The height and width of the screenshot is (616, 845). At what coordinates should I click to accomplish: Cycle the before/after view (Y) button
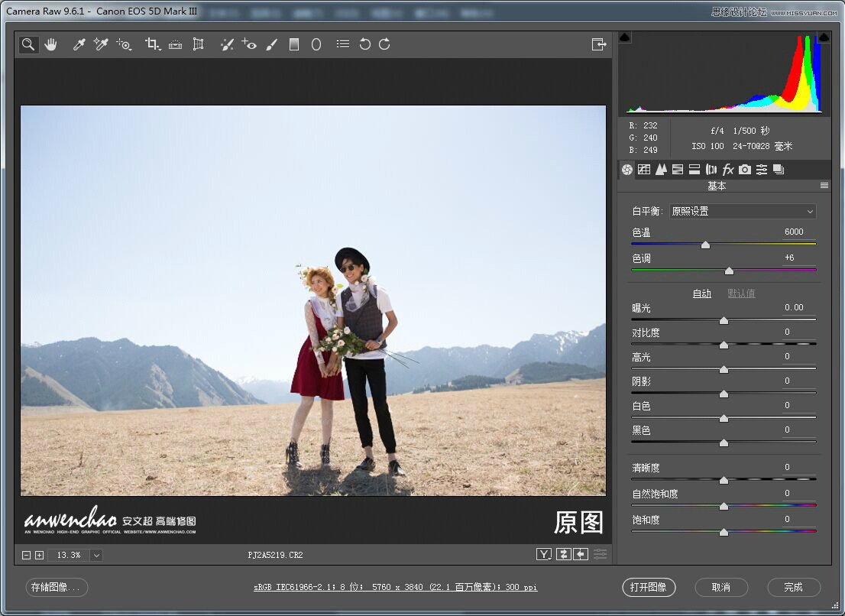[x=544, y=554]
